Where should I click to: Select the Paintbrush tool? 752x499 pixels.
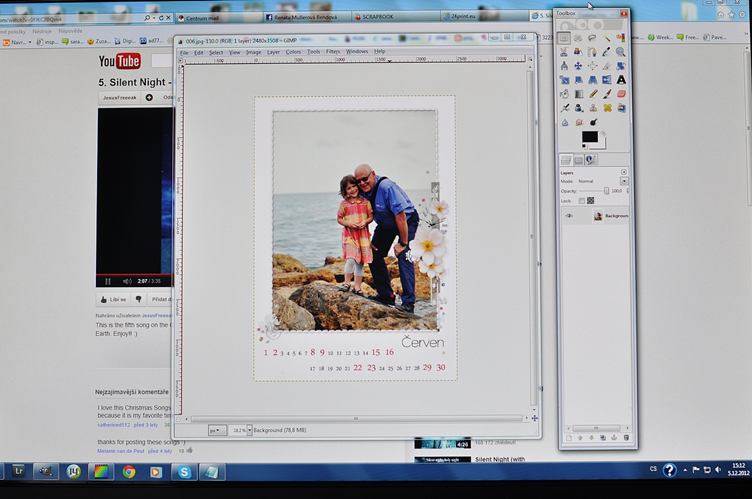click(x=607, y=94)
